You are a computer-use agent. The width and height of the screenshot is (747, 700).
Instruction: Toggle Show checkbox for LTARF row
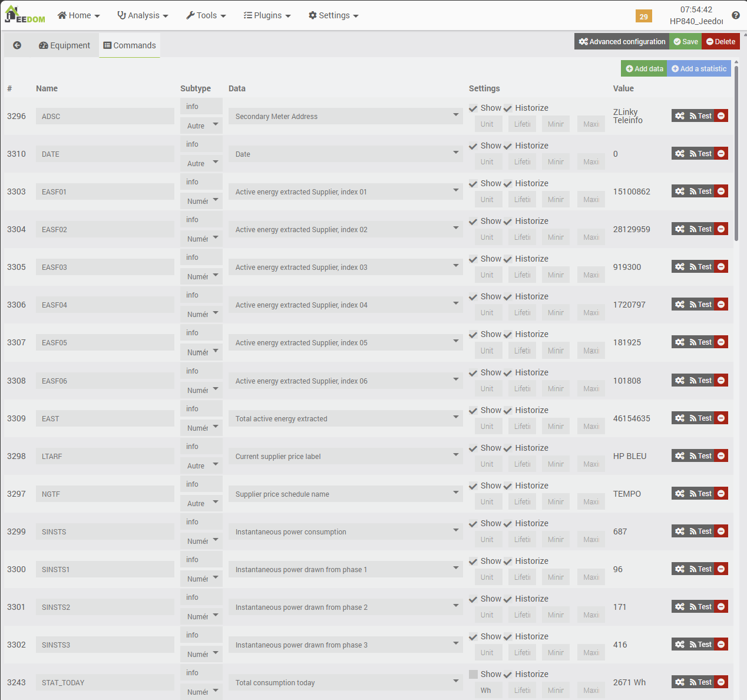click(473, 448)
